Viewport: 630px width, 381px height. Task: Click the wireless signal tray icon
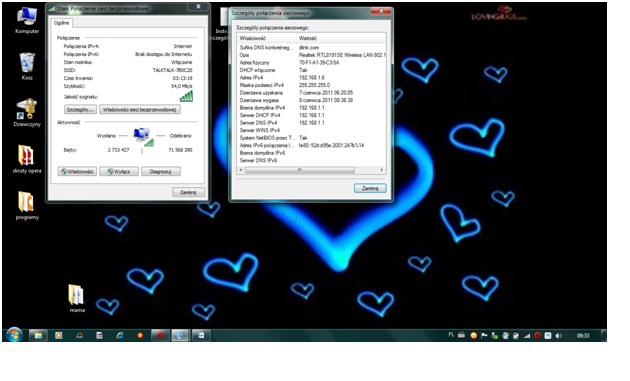click(x=527, y=336)
